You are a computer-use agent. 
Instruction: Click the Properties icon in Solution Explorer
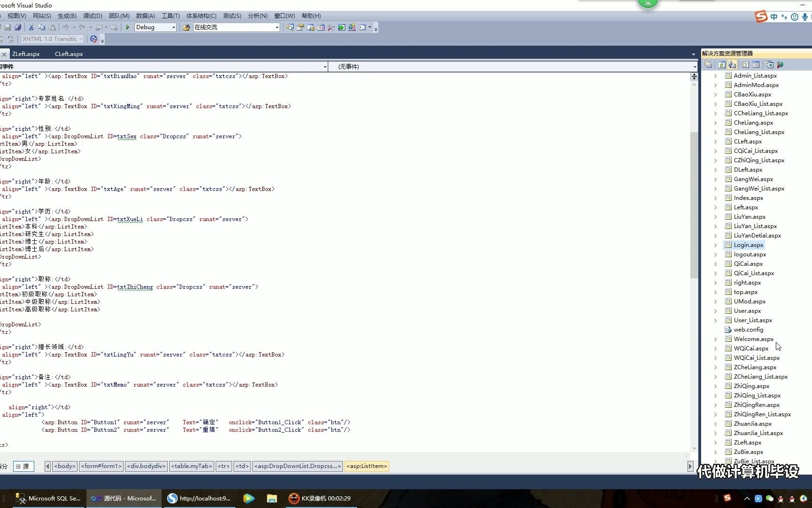[708, 64]
